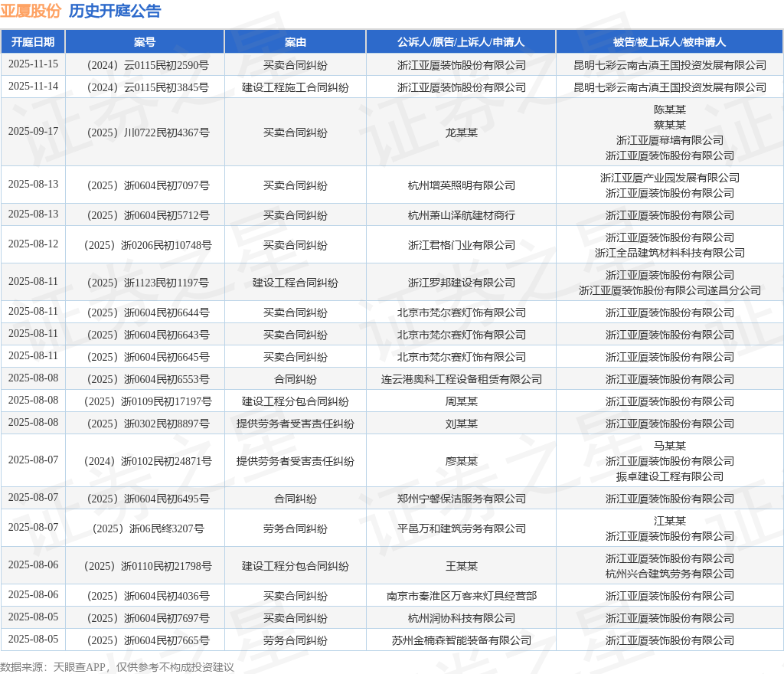Select defendant 杭州兴合建筑劳务有限公司
The image size is (784, 674).
click(669, 574)
